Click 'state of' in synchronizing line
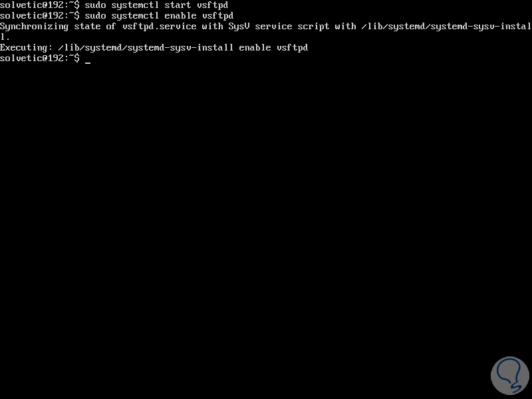Screen dimensions: 532x399 click(95, 27)
